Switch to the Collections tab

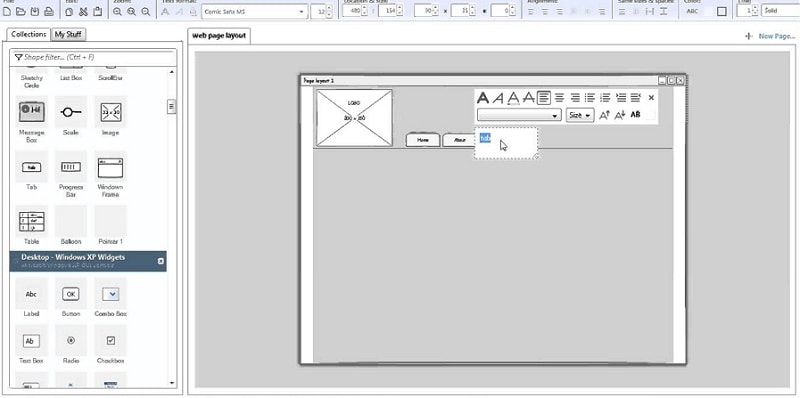(x=29, y=34)
